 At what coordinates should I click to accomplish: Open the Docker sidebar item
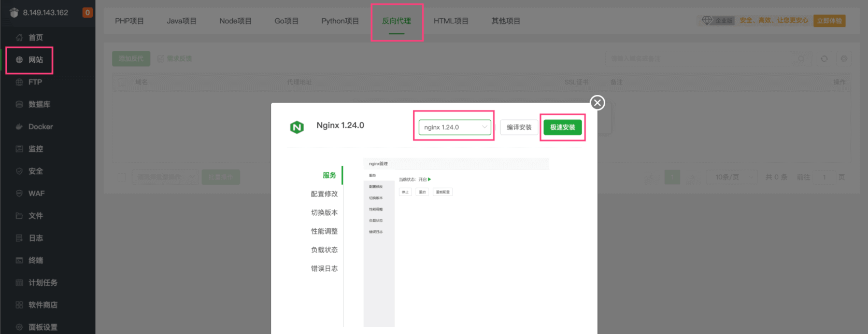40,127
